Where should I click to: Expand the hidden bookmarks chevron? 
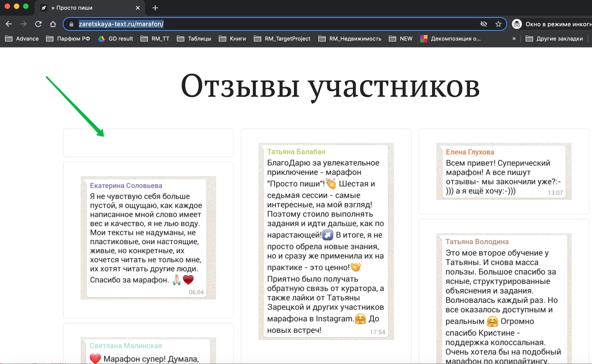(514, 39)
